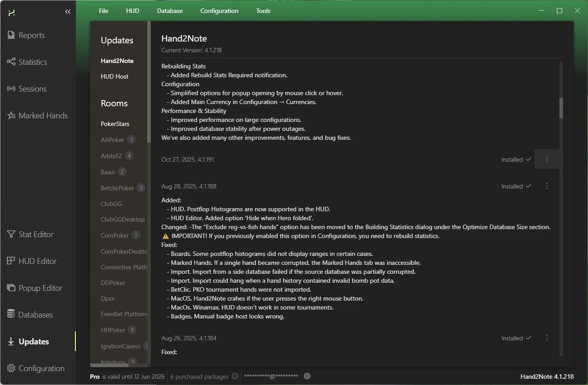
Task: Open the Connective Platform room
Action: click(124, 267)
